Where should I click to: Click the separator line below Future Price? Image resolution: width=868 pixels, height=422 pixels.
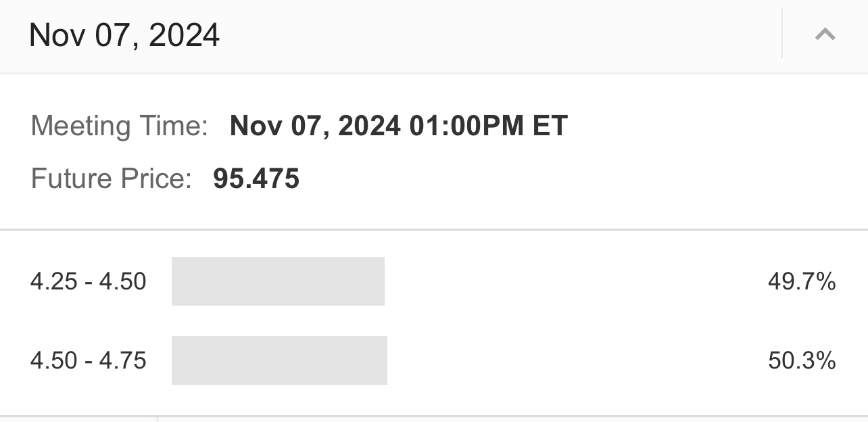(434, 230)
